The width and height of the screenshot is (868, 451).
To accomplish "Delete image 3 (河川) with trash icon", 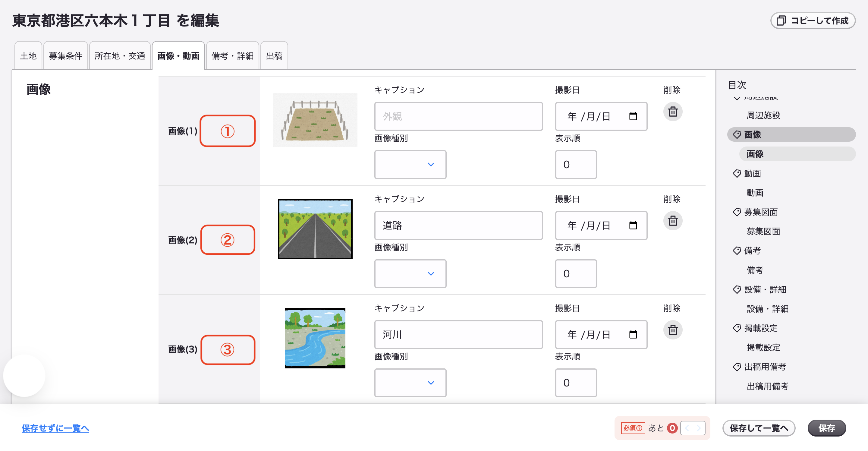I will [x=673, y=330].
